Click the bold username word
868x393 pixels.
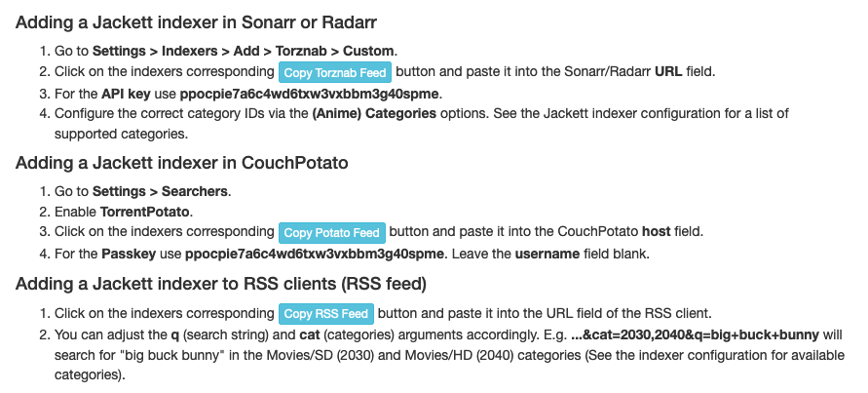pos(547,254)
